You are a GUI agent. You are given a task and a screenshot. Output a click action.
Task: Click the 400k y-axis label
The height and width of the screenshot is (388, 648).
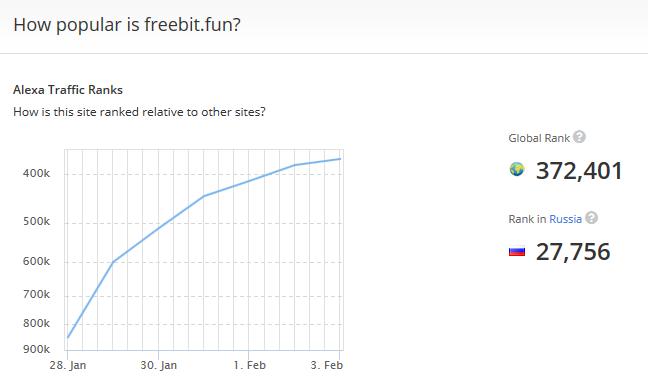click(x=36, y=173)
